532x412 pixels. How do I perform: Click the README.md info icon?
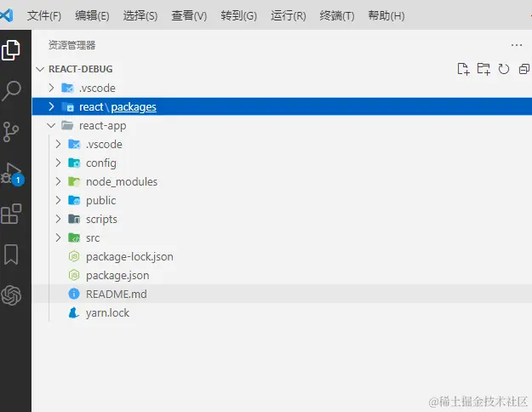tap(73, 294)
